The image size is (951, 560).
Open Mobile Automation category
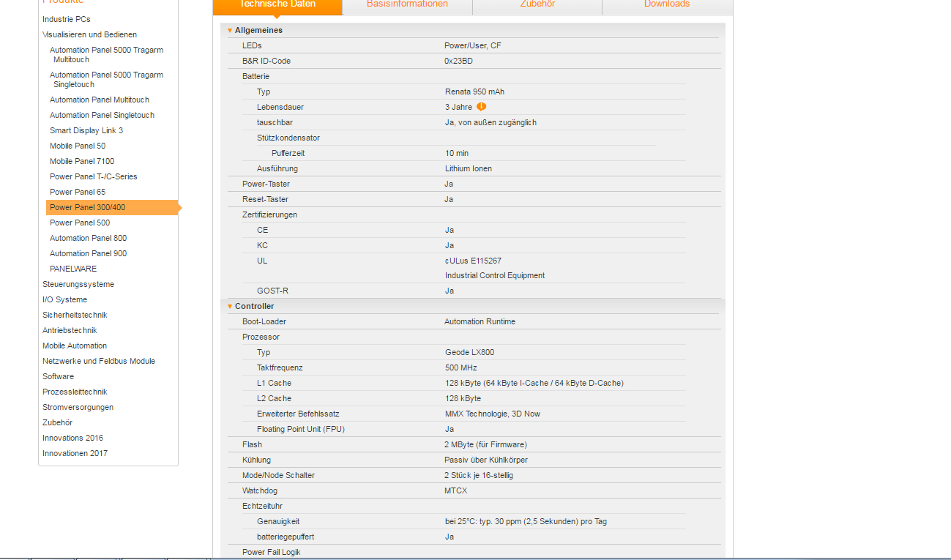click(75, 346)
